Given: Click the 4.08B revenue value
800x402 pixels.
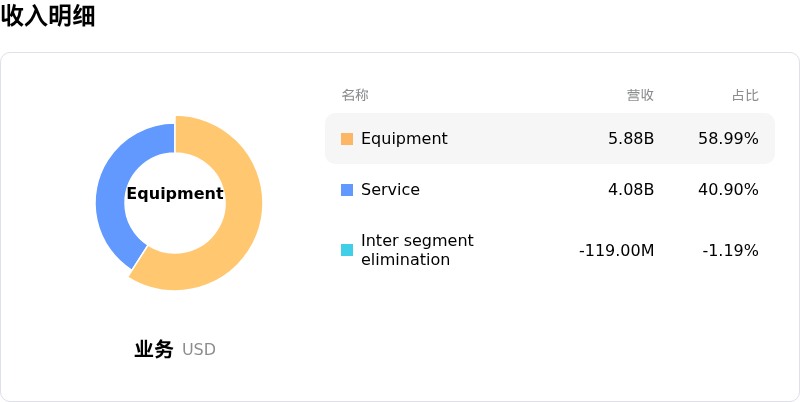Looking at the screenshot, I should pyautogui.click(x=631, y=190).
